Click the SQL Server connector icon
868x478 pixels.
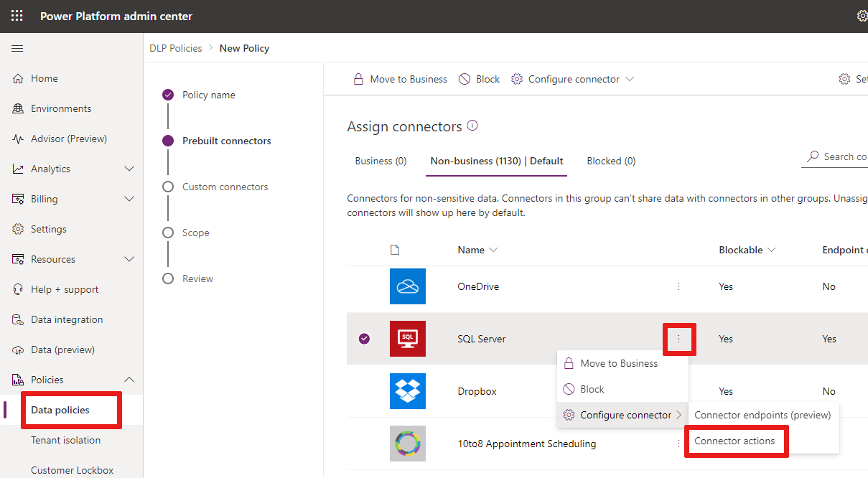pos(408,339)
